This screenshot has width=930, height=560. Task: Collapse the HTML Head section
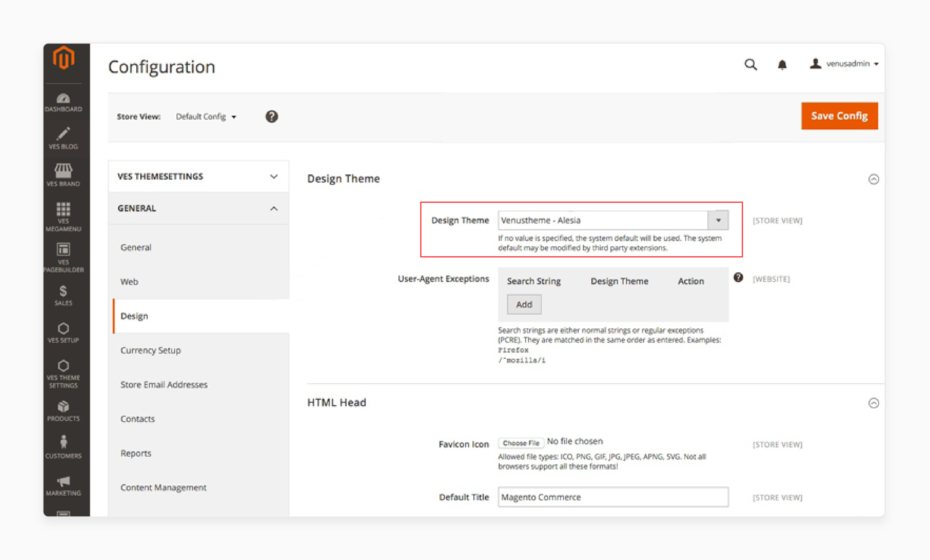[873, 403]
